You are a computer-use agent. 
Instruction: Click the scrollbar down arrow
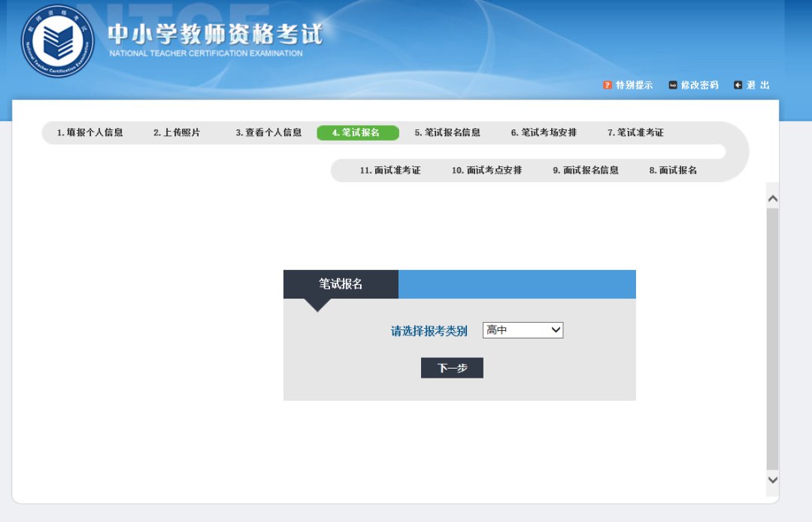pos(773,480)
